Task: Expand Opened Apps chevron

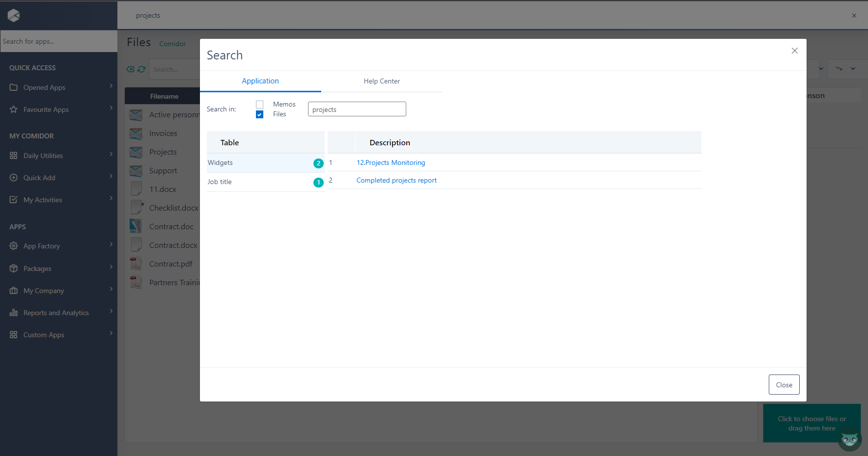Action: (x=111, y=86)
